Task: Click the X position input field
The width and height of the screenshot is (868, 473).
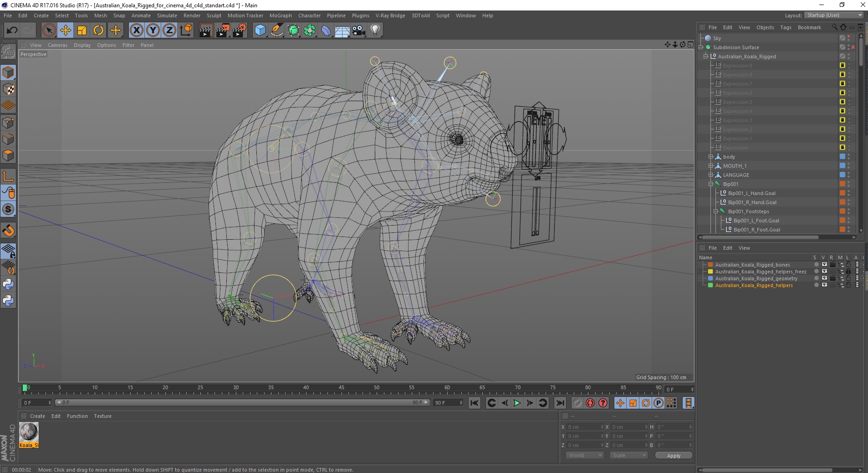Action: (585, 427)
